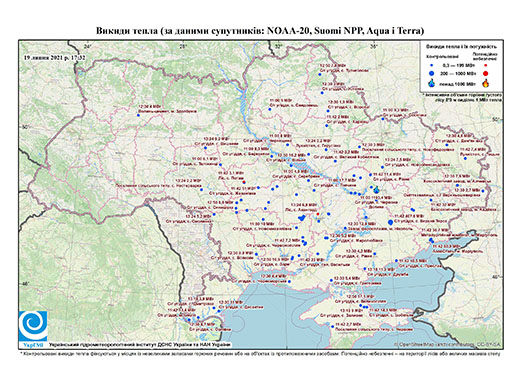Click the large red circle in legend
Viewport: 520px width, 368px height.
(x=486, y=73)
